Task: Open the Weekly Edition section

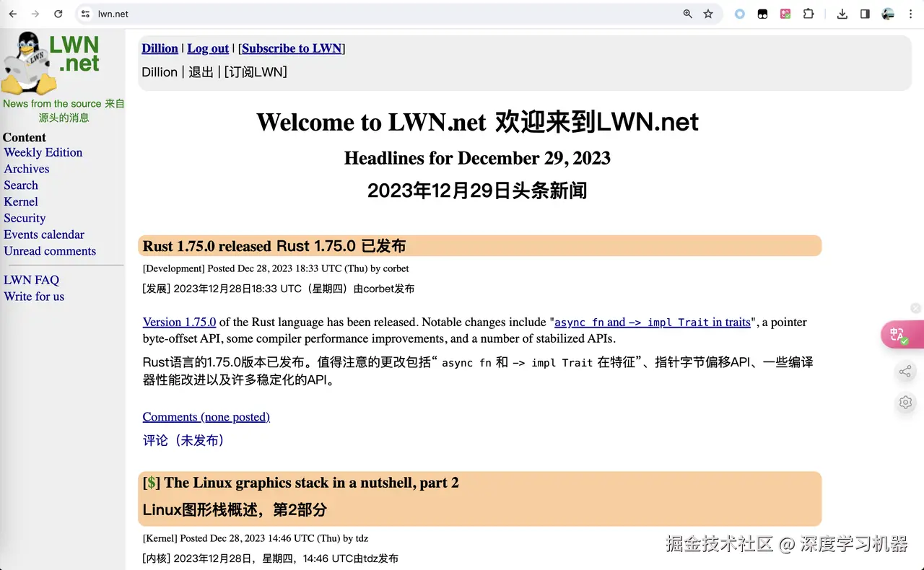Action: 43,152
